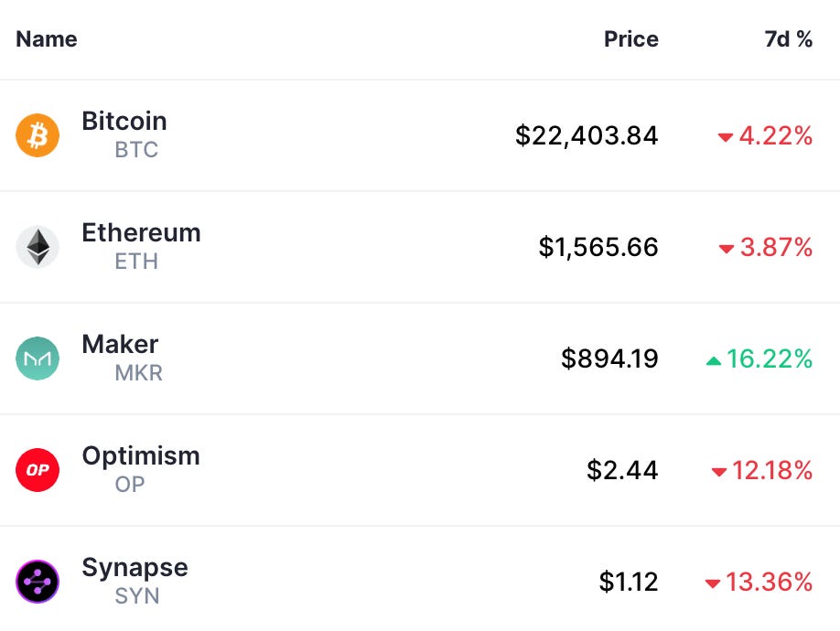Sort by the Price column header

[x=630, y=39]
